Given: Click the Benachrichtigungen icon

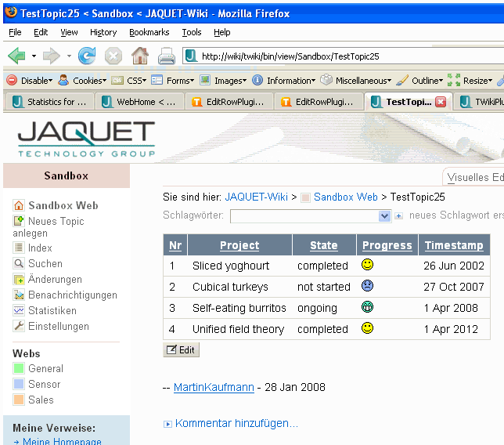Looking at the screenshot, I should tap(19, 295).
